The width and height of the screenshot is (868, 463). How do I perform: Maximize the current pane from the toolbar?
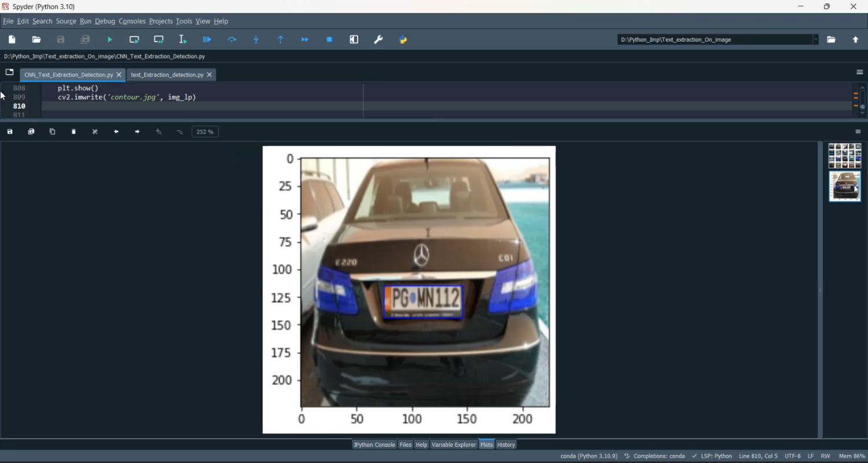click(x=354, y=40)
